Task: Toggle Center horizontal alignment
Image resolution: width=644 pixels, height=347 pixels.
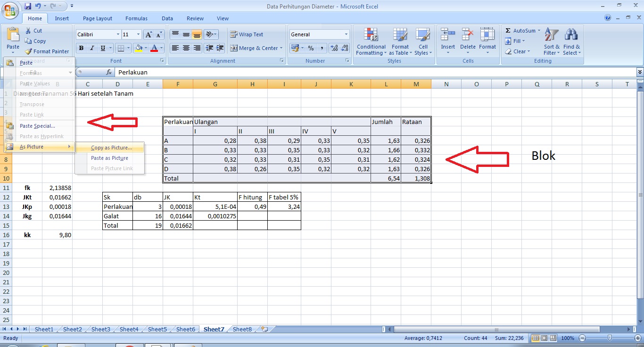Action: pyautogui.click(x=186, y=48)
